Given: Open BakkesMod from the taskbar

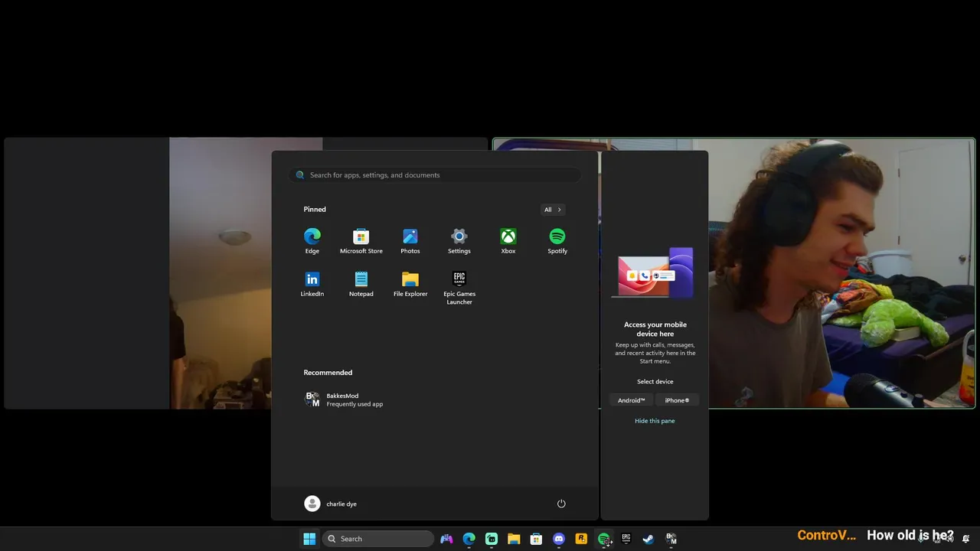Looking at the screenshot, I should [x=671, y=539].
